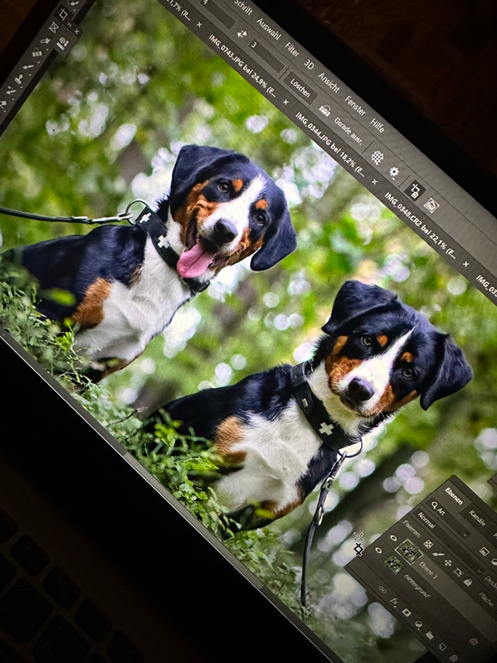Create new adjustment layer half-circle icon
This screenshot has height=663, width=497.
tap(418, 624)
